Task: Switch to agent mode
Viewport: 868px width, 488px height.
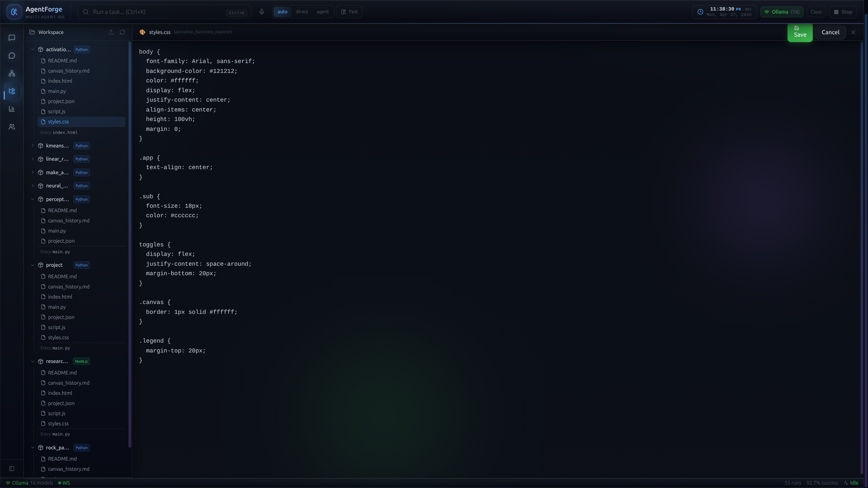Action: tap(322, 12)
